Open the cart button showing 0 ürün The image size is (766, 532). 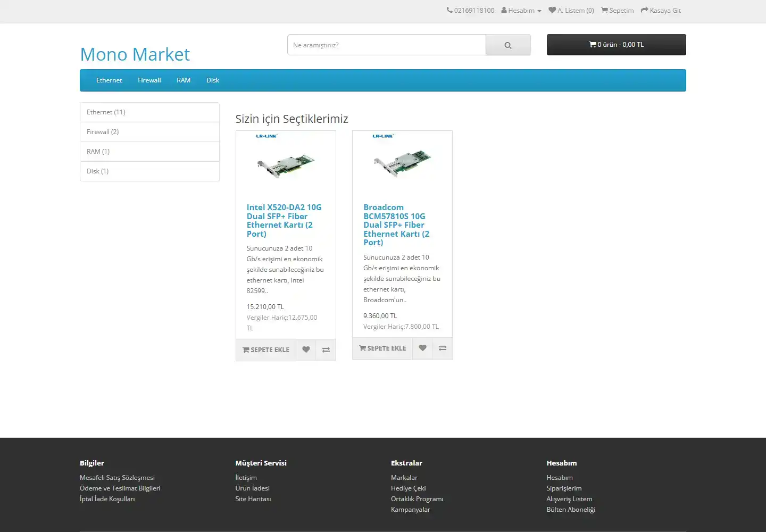[x=616, y=45]
